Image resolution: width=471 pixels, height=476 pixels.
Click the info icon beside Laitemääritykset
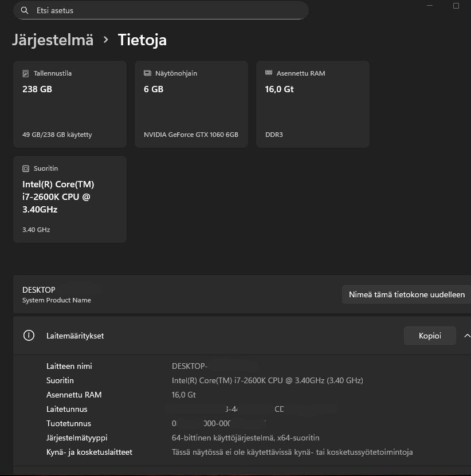[x=29, y=336]
